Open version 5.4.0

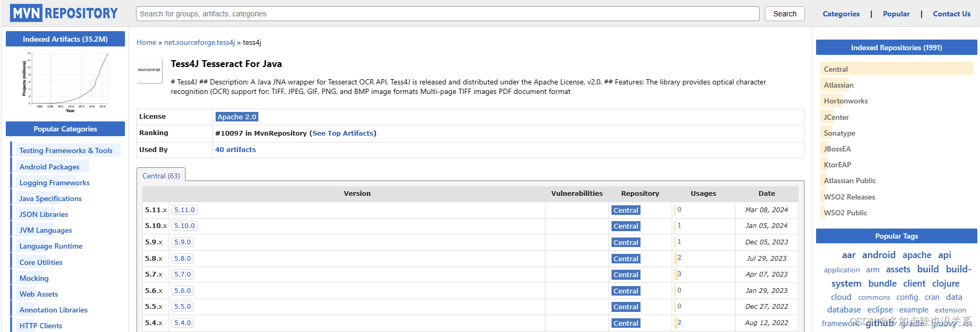point(182,322)
